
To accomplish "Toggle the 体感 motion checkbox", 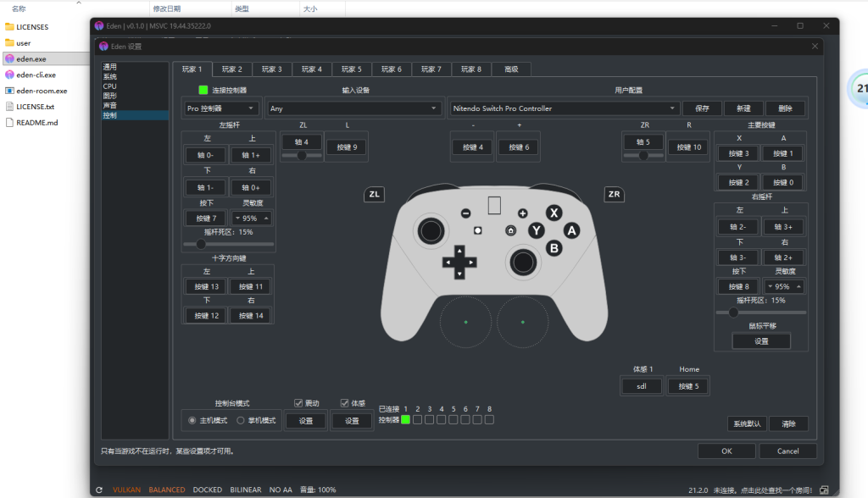I will click(344, 402).
